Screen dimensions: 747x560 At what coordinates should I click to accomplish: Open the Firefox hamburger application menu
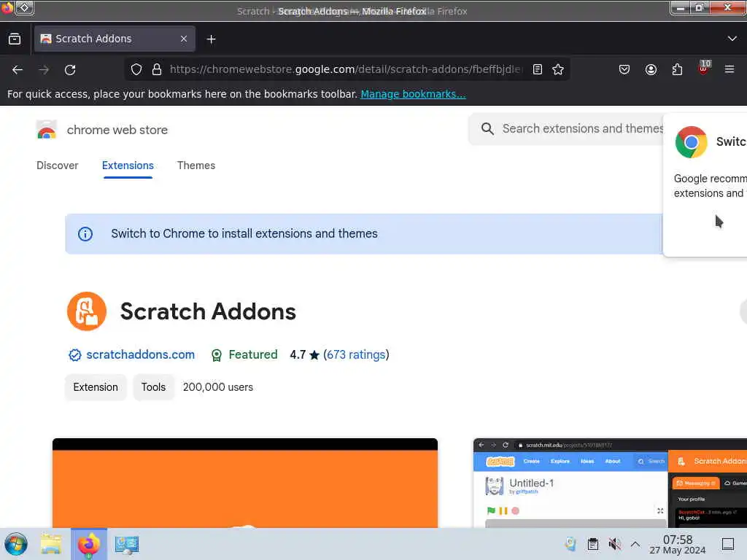coord(729,69)
